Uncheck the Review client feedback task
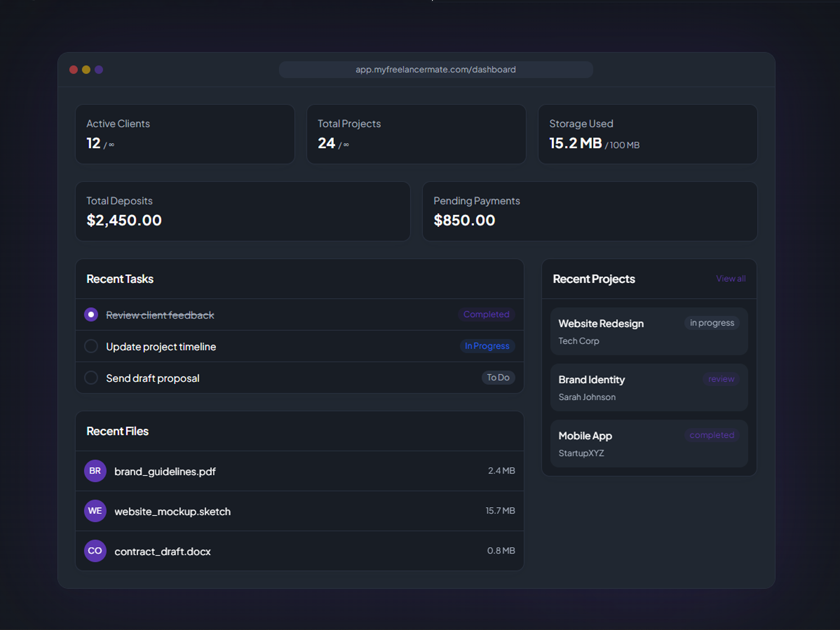The image size is (840, 630). pyautogui.click(x=91, y=314)
